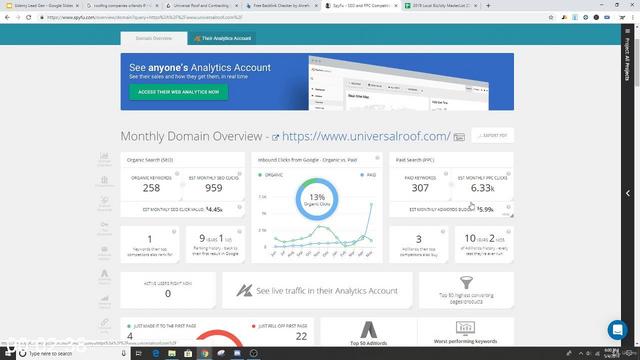
Task: Switch to the Domain Overview tab
Action: tap(154, 38)
